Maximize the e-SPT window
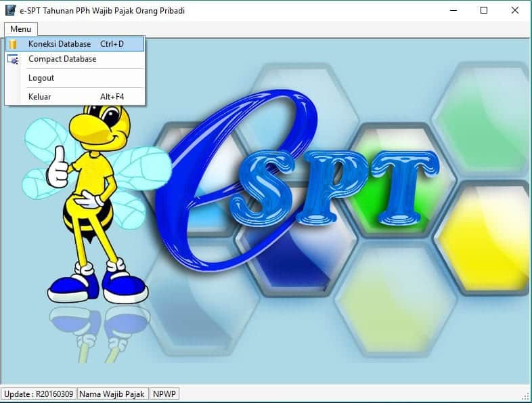Screen dimensions: 532x403 click(484, 11)
